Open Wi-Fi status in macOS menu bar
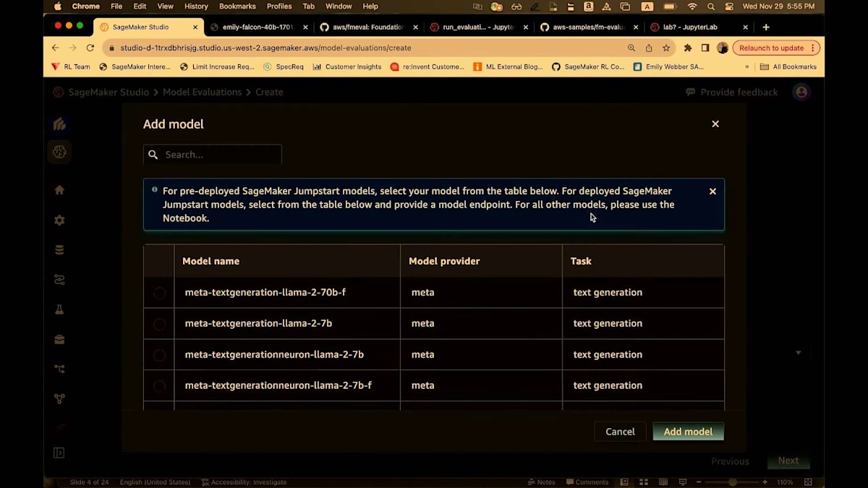 (x=692, y=7)
